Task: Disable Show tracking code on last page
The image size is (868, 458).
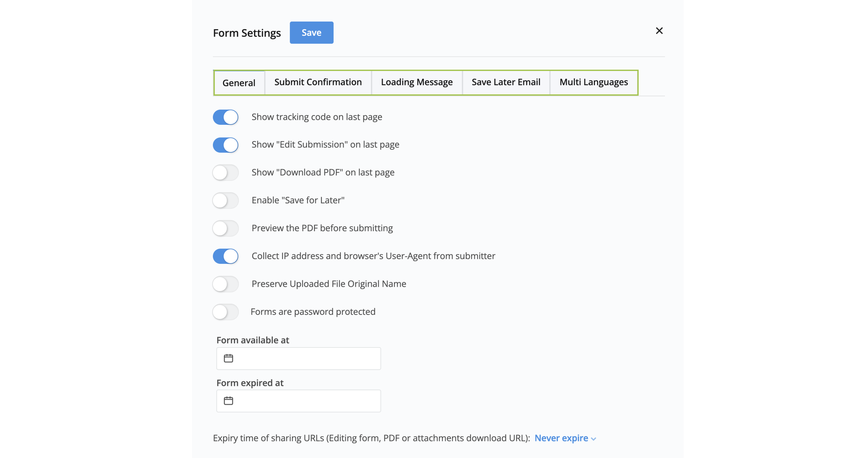Action: tap(225, 117)
